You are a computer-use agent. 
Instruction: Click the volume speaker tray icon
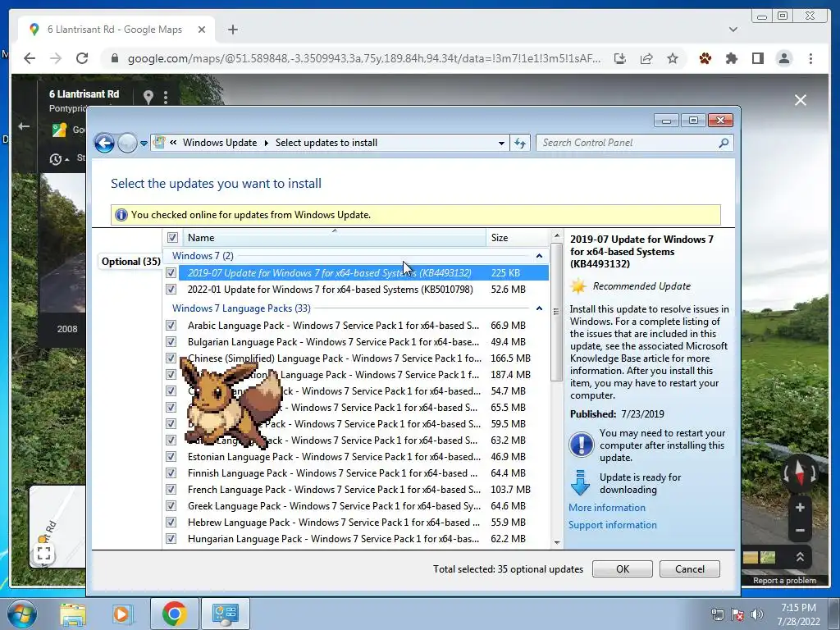point(756,614)
